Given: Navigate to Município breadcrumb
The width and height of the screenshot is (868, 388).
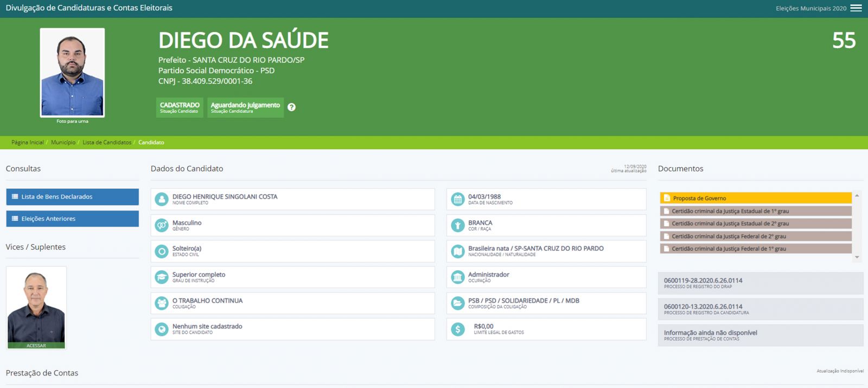Looking at the screenshot, I should pos(63,142).
